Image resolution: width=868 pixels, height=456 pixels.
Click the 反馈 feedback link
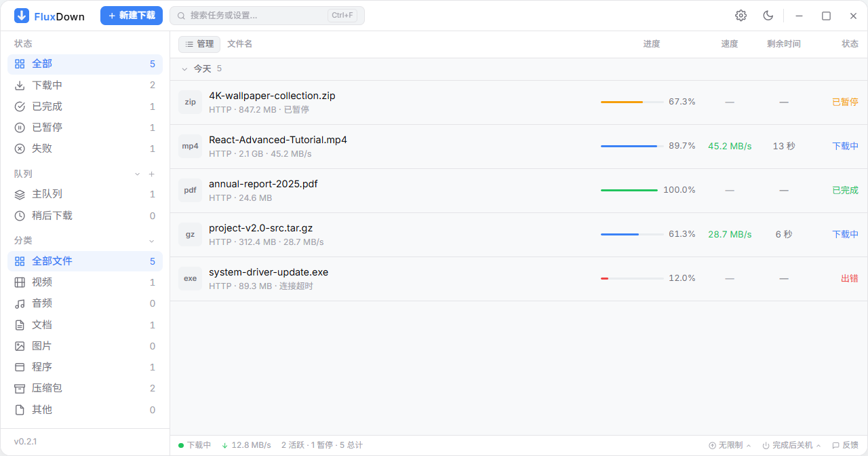pos(845,445)
